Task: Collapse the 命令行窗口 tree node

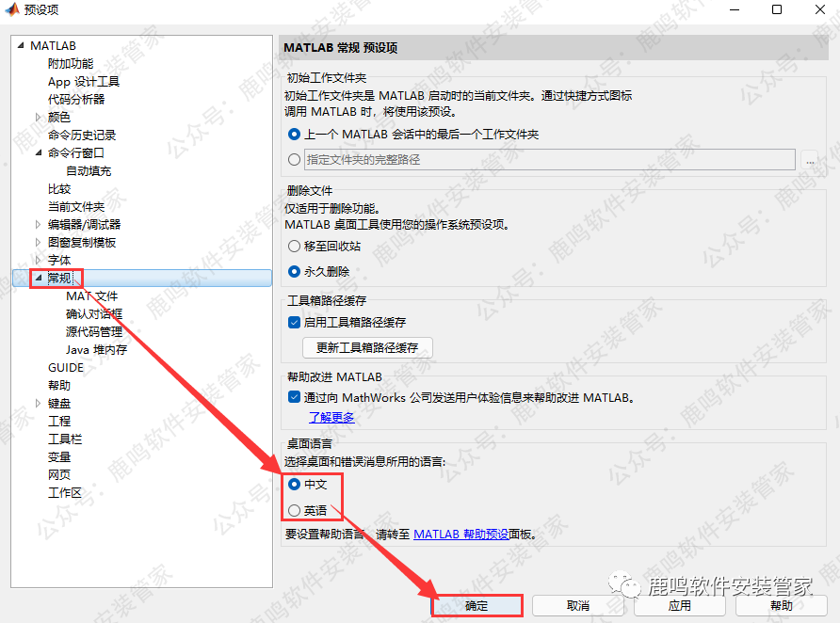Action: (39, 153)
